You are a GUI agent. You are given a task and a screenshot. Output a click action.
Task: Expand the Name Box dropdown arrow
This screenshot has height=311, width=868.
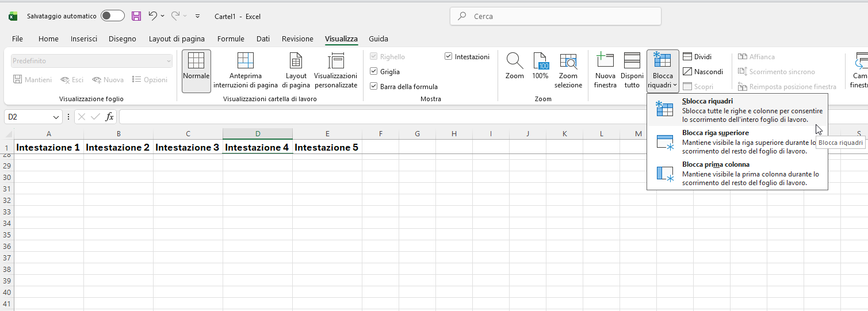tap(56, 117)
